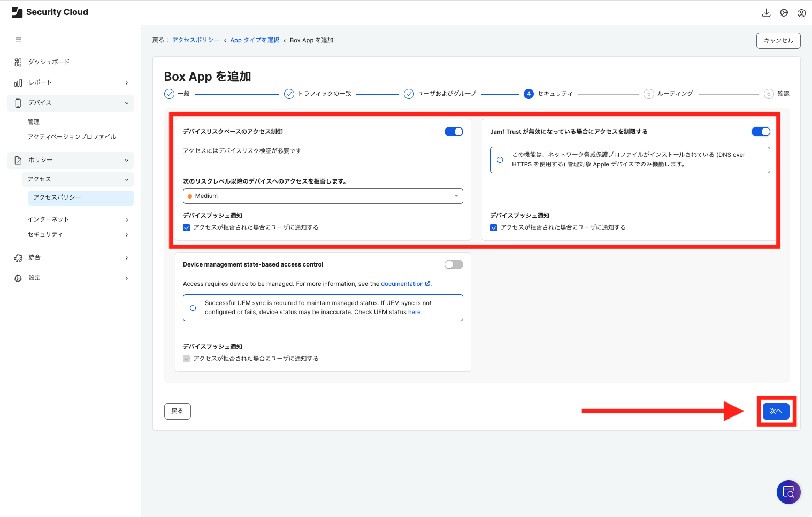Click the Box App を追加 heading
Image resolution: width=812 pixels, height=517 pixels.
coord(208,77)
